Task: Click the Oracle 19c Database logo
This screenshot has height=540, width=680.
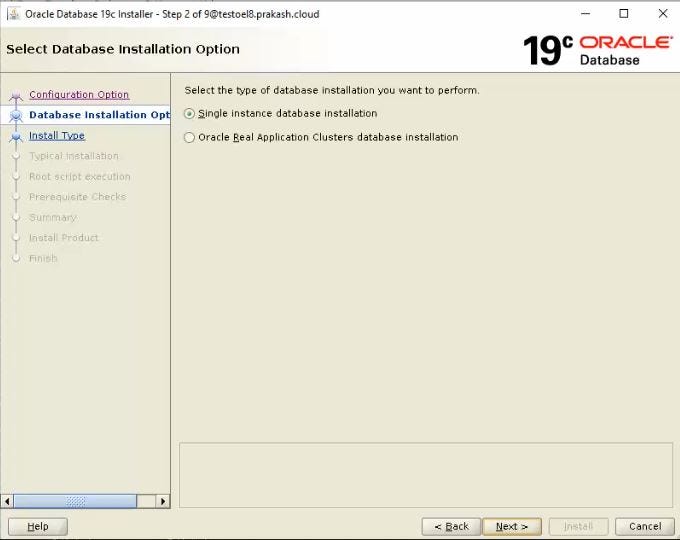Action: click(x=598, y=50)
